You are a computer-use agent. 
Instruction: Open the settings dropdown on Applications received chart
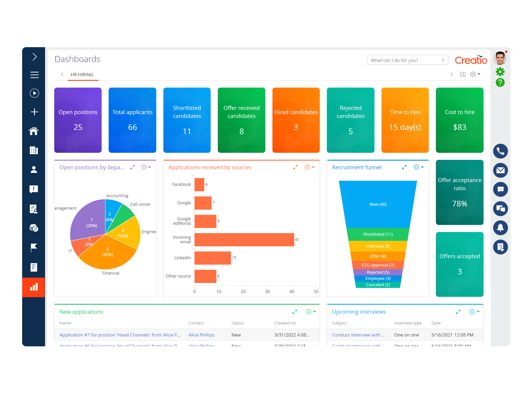pyautogui.click(x=309, y=167)
